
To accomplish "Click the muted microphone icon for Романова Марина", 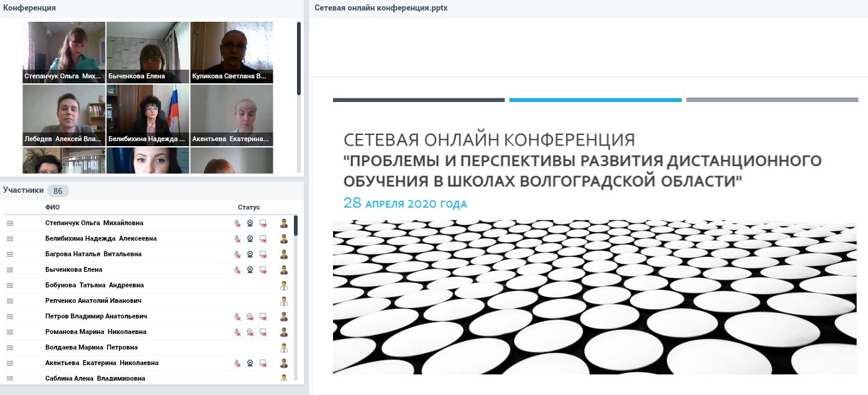I will click(x=237, y=332).
